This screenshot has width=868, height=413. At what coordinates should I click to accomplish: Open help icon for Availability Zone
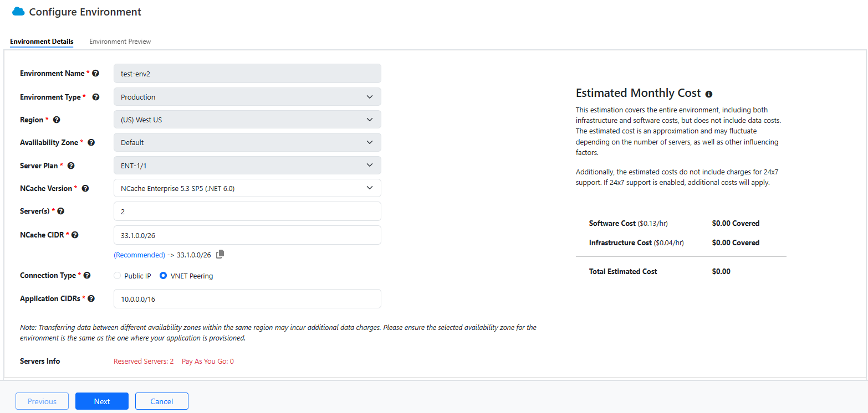pos(91,142)
